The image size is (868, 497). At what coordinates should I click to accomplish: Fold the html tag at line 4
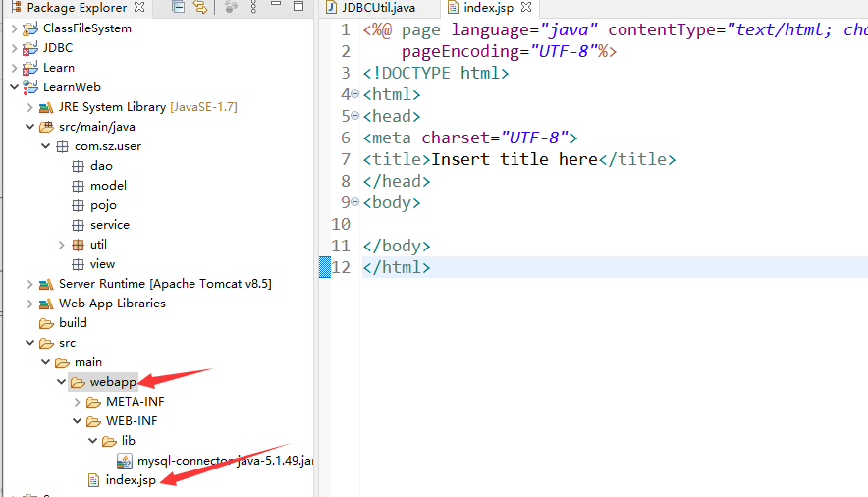(354, 94)
